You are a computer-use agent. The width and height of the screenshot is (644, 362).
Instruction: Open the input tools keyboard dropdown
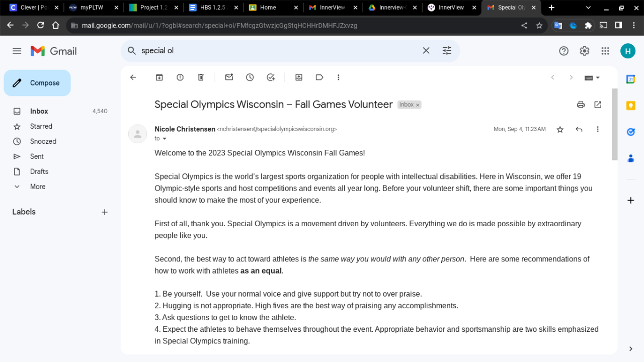pyautogui.click(x=592, y=77)
